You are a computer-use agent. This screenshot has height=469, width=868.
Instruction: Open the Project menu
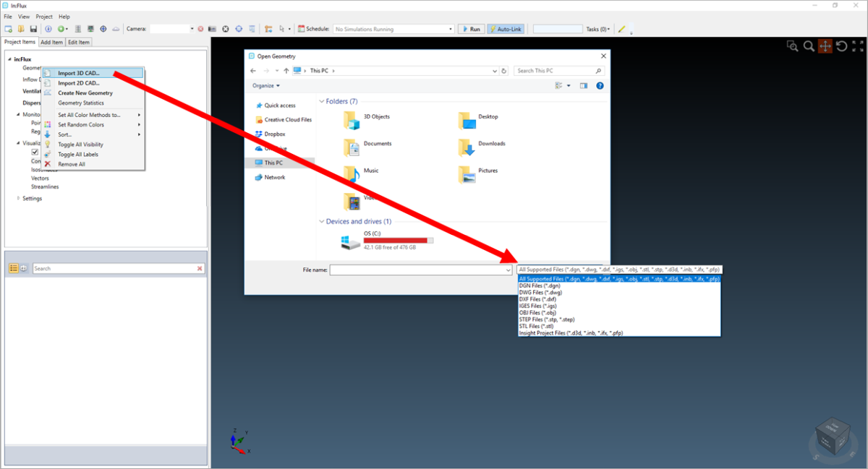point(44,17)
